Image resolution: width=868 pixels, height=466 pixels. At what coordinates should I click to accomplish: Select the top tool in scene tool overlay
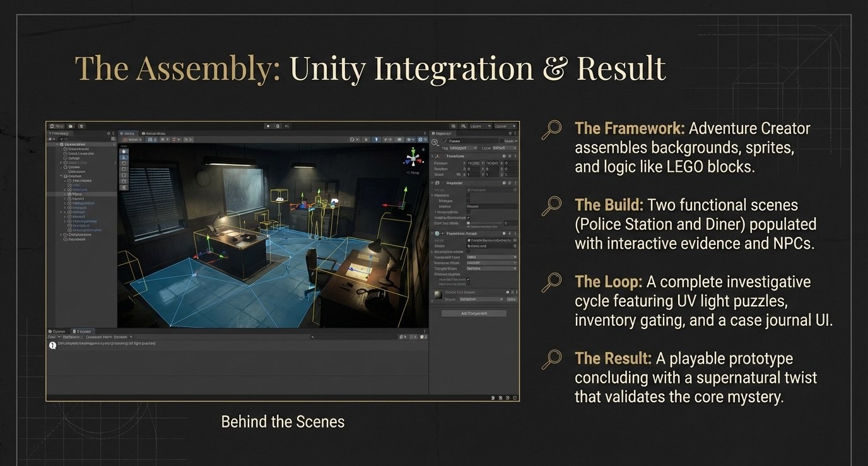click(124, 152)
